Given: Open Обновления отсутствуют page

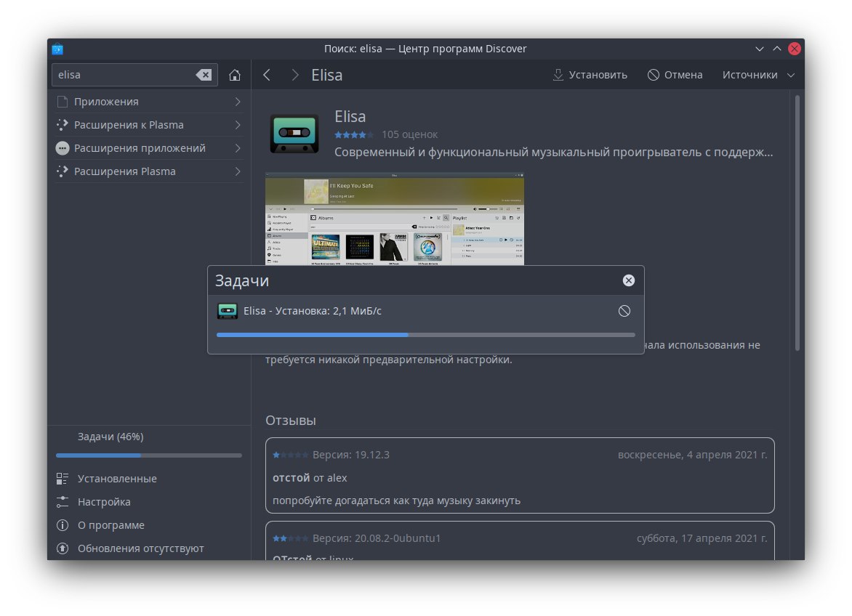Looking at the screenshot, I should tap(149, 548).
